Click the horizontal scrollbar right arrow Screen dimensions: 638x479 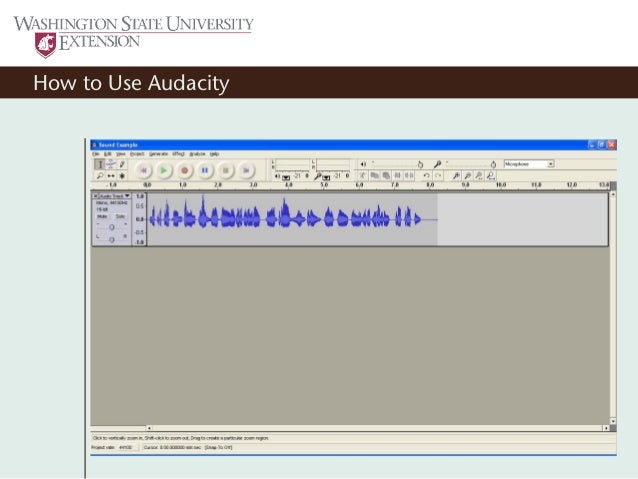(x=606, y=428)
